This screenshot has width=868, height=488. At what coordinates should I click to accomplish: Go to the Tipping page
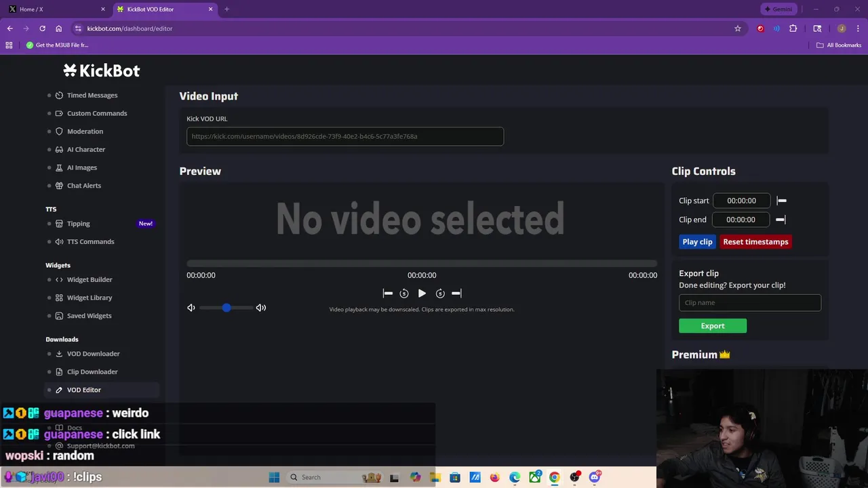click(79, 224)
